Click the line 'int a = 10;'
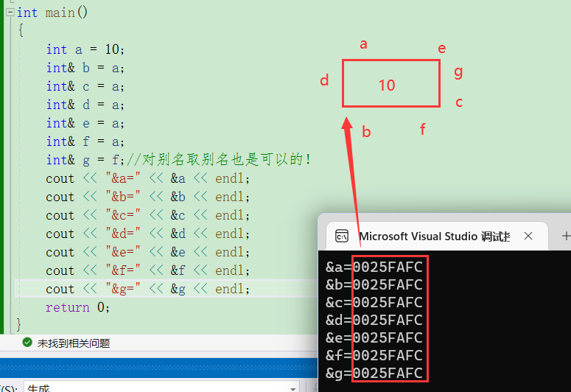Viewport: 571px width, 392px height. point(85,49)
